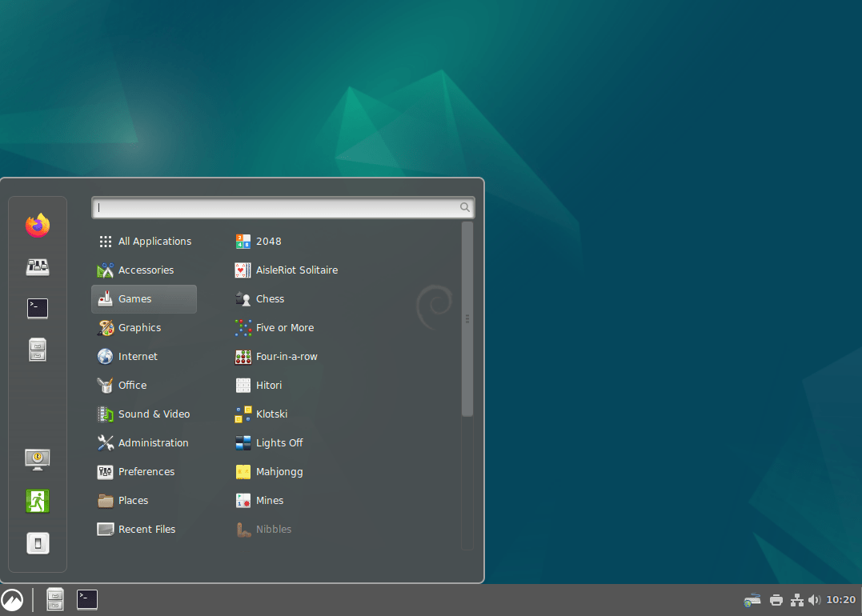
Task: Open the software manager from the sidebar
Action: coord(37,266)
